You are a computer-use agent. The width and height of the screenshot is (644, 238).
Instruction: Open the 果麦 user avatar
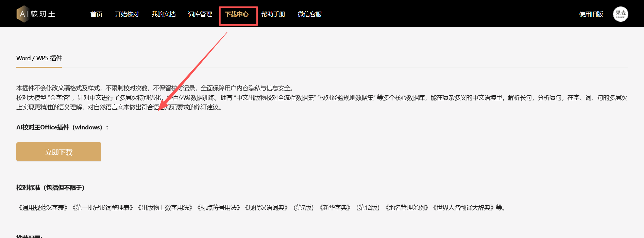[620, 14]
